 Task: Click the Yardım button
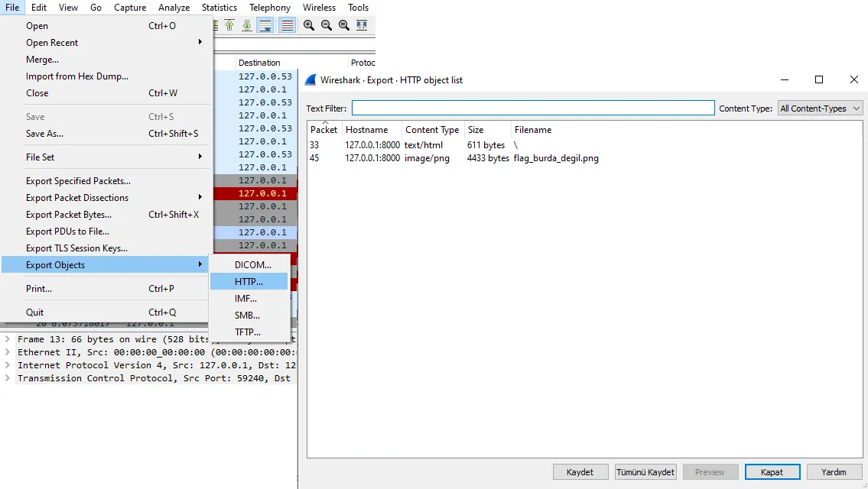point(834,472)
